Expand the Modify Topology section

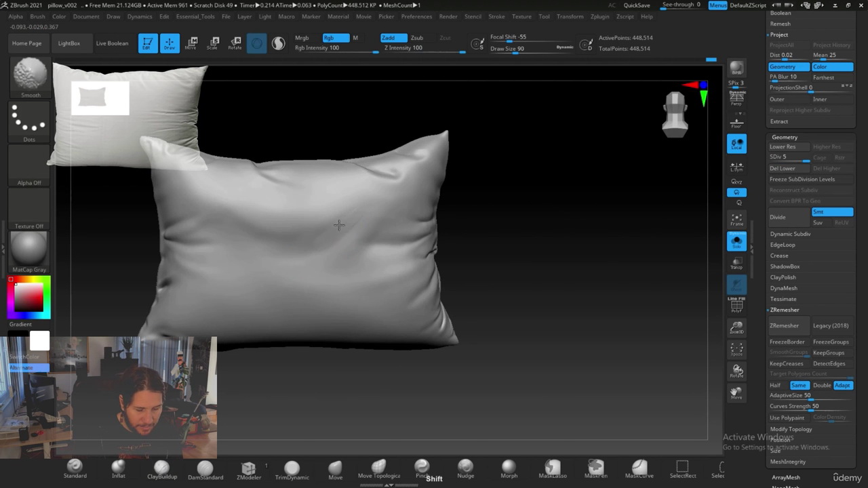pyautogui.click(x=791, y=429)
